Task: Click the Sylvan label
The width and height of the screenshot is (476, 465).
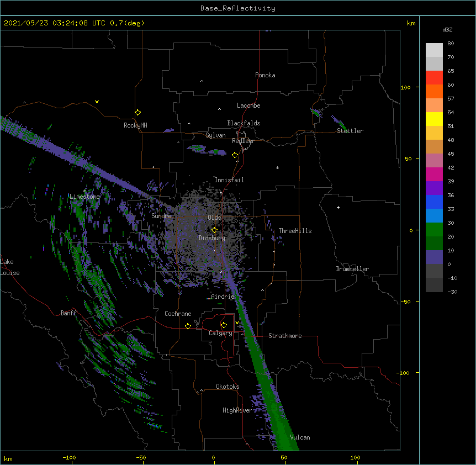Action: tap(215, 135)
